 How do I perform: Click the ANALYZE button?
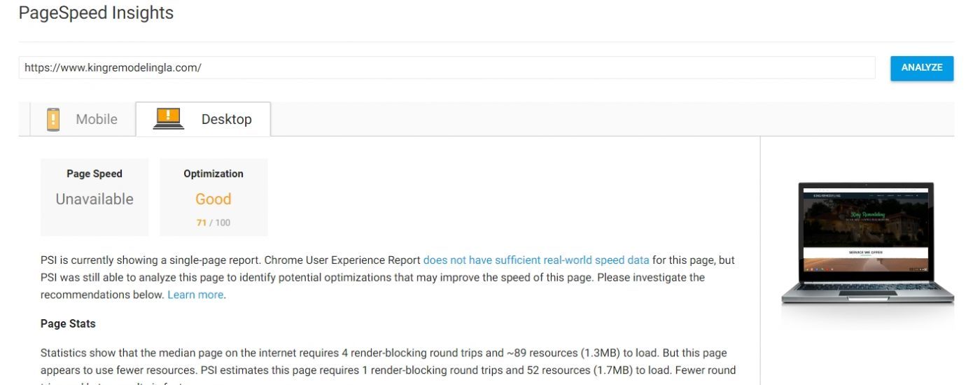(921, 68)
